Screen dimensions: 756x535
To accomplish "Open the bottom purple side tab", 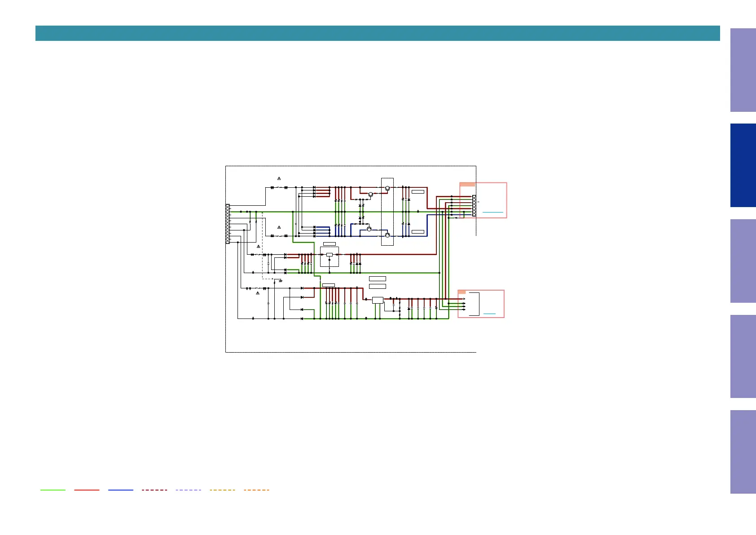I will click(x=743, y=452).
